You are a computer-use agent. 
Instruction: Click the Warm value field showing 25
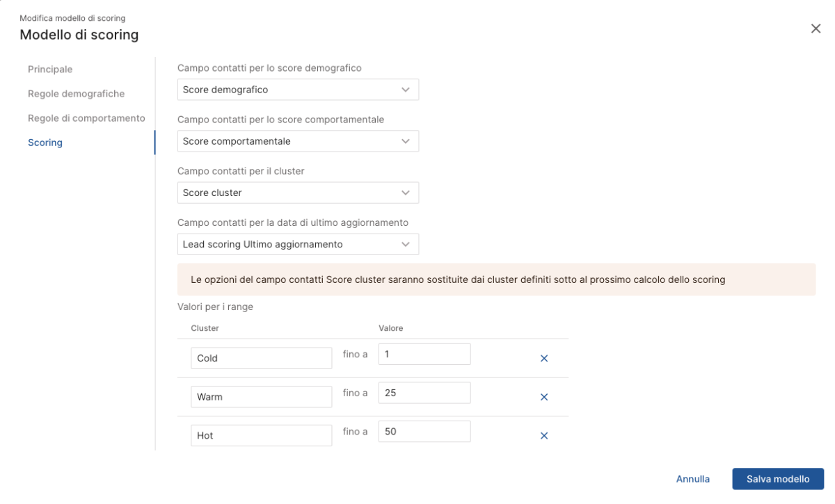(424, 393)
